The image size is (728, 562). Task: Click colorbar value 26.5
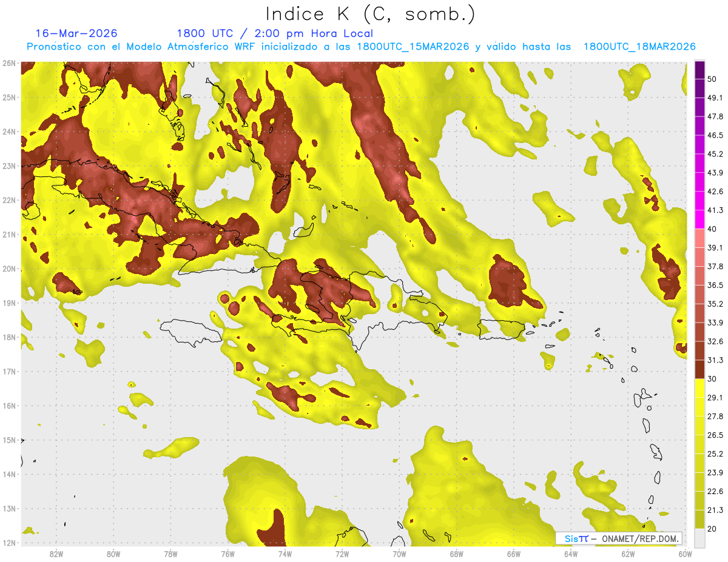715,435
